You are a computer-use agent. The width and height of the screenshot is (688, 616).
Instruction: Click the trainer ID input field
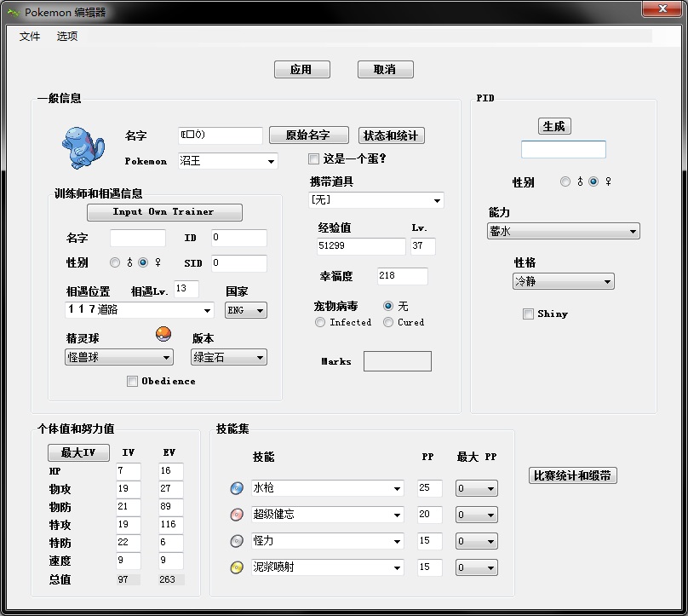pyautogui.click(x=239, y=238)
